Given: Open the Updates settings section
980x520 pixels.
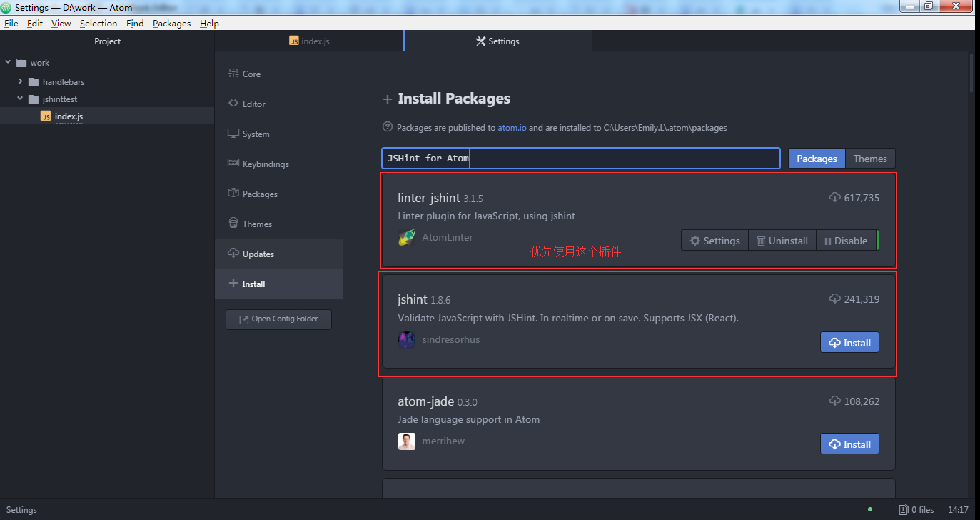Looking at the screenshot, I should click(x=278, y=254).
